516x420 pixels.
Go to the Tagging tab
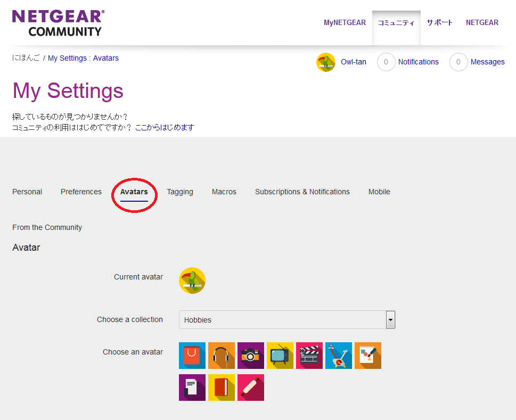(179, 192)
